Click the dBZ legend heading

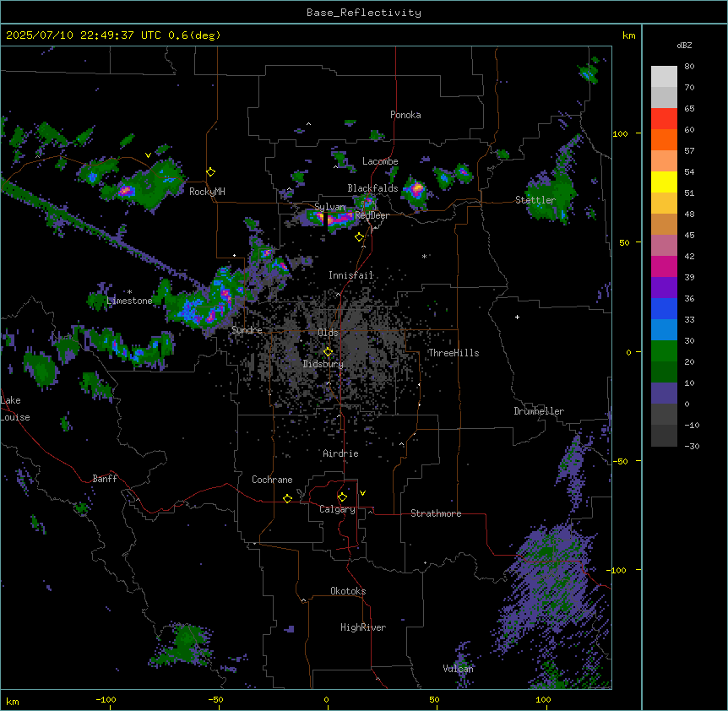(x=684, y=46)
